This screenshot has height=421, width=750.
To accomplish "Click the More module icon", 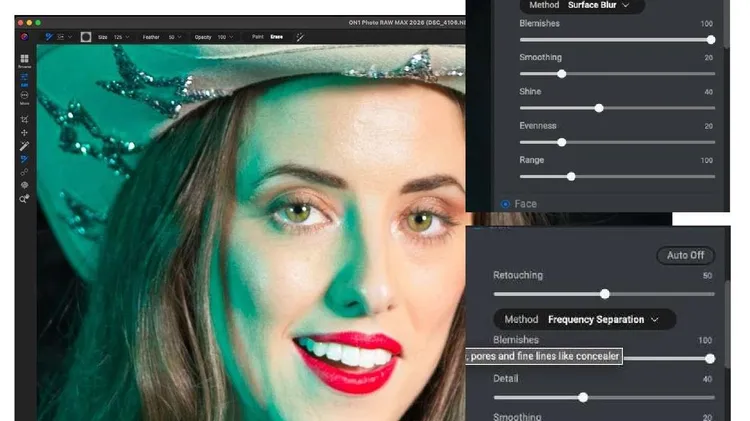I will click(x=24, y=96).
